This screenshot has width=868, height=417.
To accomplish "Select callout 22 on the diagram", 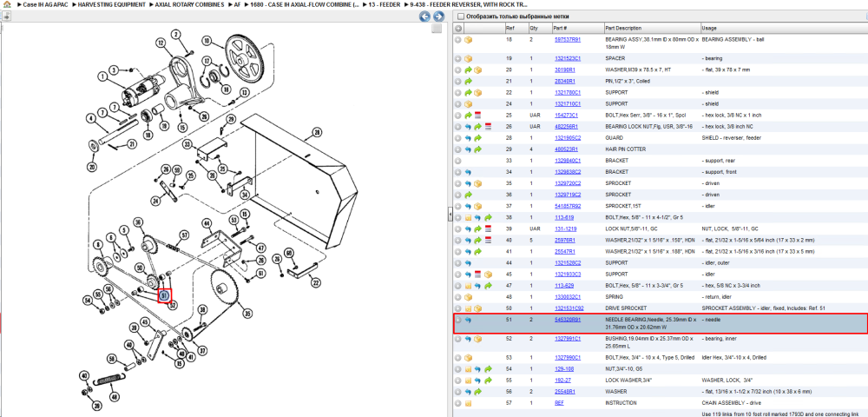I will click(x=315, y=283).
